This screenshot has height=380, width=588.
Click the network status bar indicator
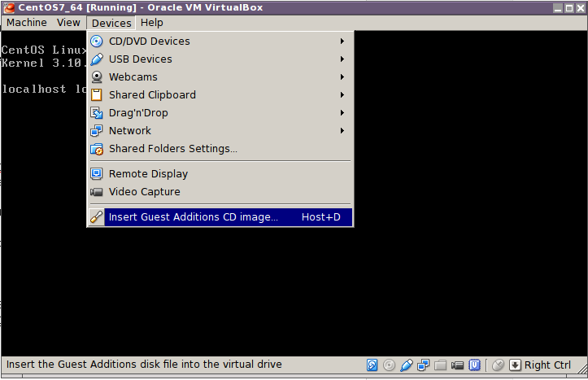point(424,365)
